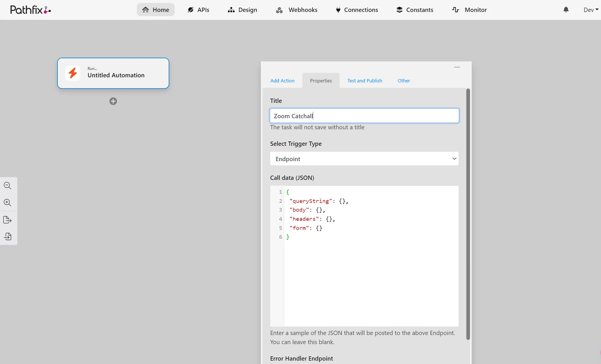Open the Monitor page

point(469,10)
